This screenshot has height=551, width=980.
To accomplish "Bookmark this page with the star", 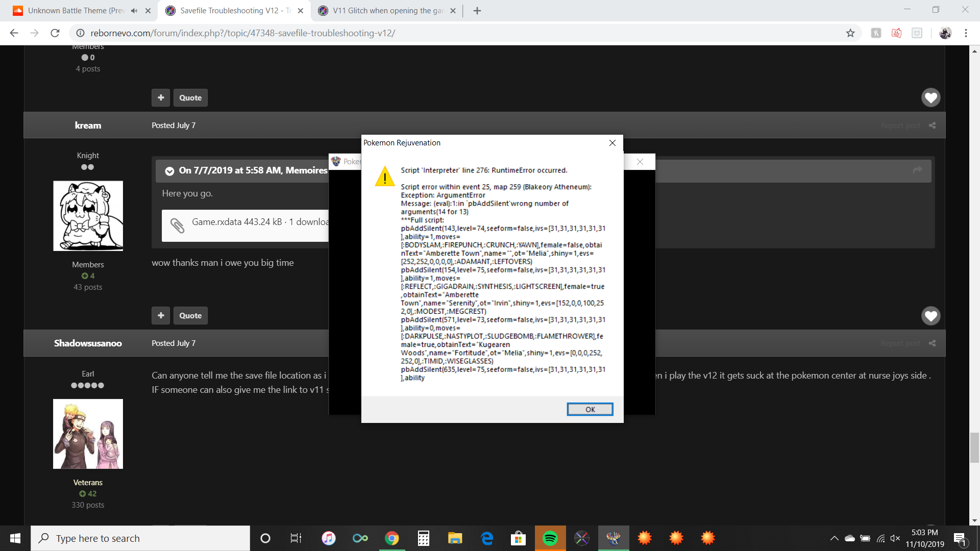I will 850,33.
